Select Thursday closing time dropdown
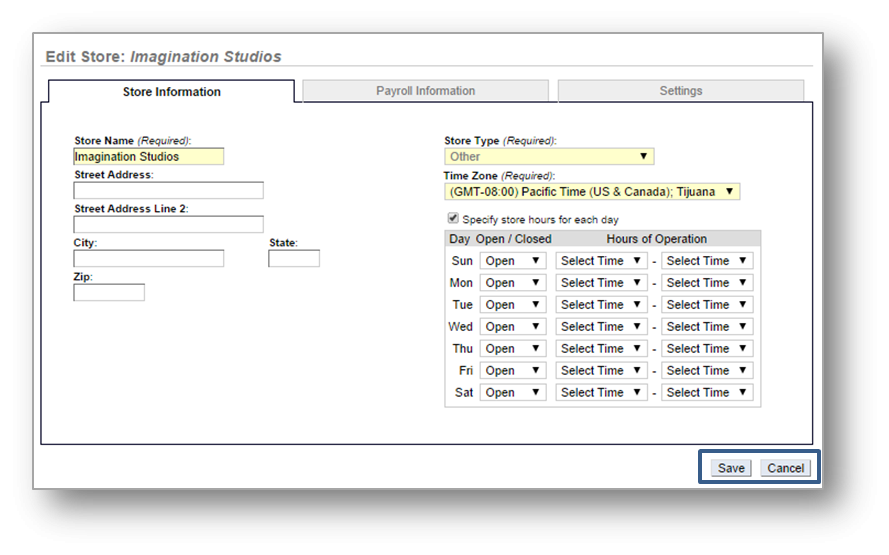This screenshot has height=555, width=889. tap(707, 349)
